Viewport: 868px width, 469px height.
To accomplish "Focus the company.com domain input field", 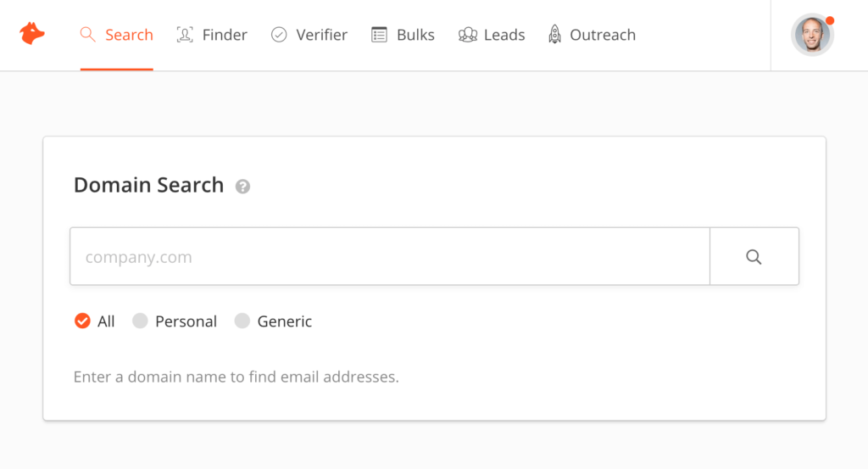I will 390,257.
